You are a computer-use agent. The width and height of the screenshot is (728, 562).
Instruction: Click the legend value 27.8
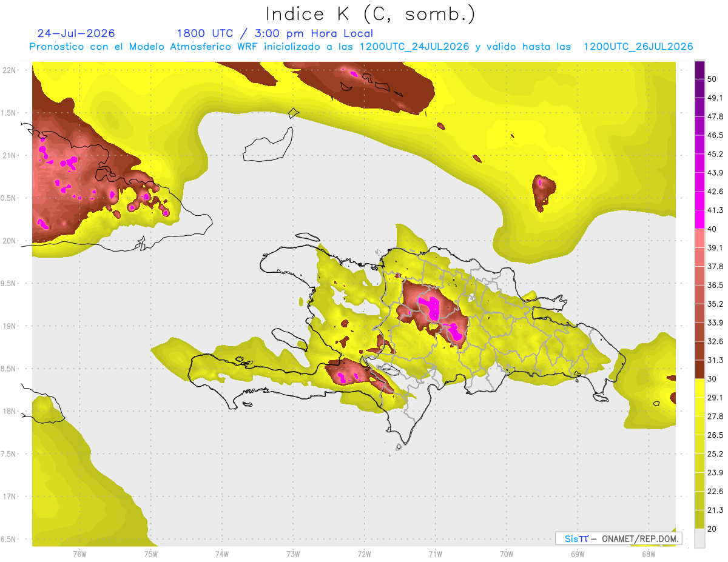click(715, 416)
